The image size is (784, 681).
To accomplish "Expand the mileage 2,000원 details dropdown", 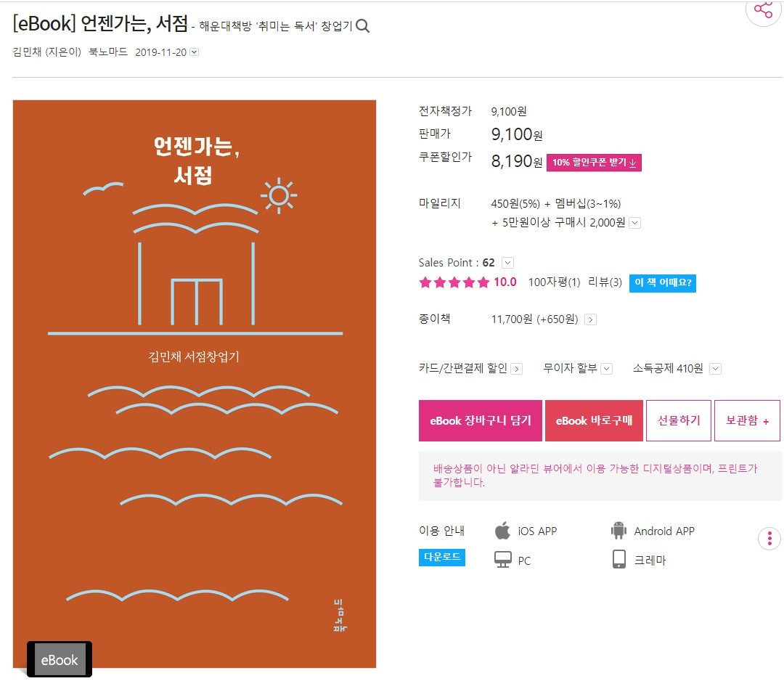I will coord(634,222).
